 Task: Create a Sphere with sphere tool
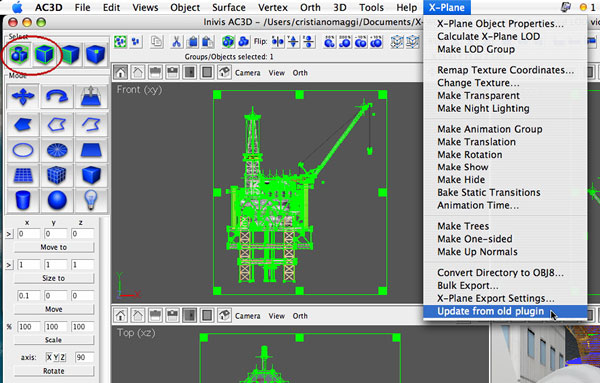[x=57, y=200]
